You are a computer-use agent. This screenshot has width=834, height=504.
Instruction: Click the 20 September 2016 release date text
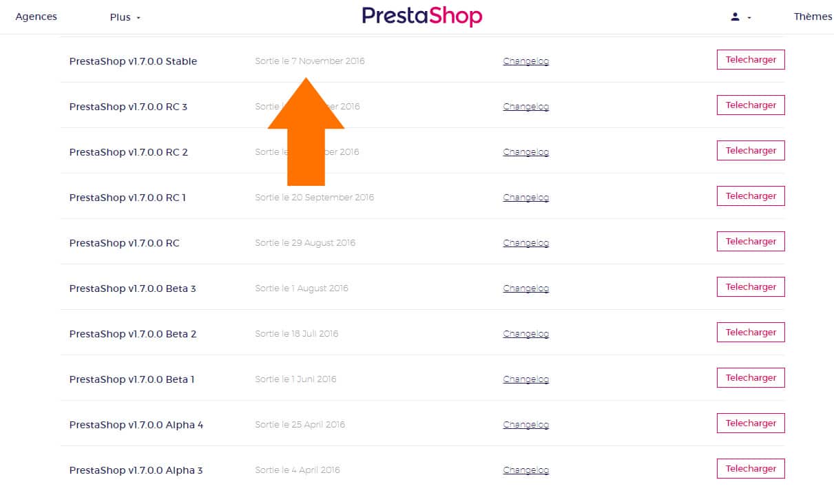[x=333, y=198]
